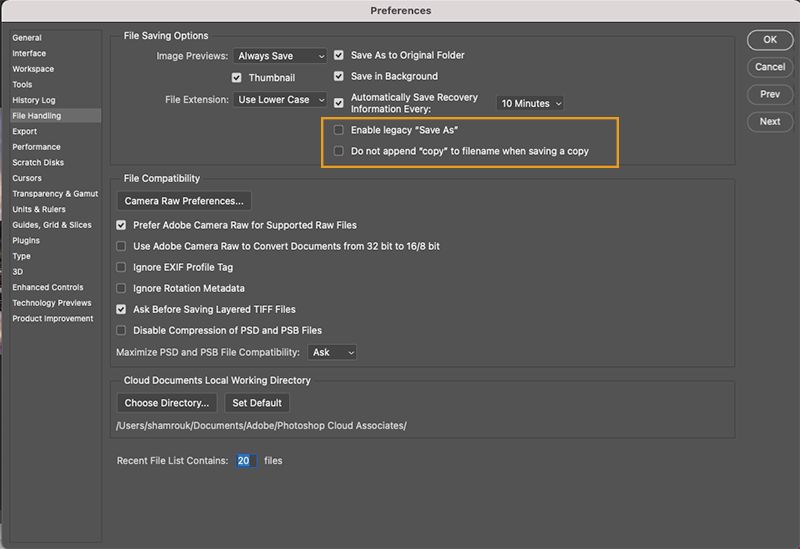Uncheck Ask Before Saving Layered TIFF Files

click(x=121, y=309)
